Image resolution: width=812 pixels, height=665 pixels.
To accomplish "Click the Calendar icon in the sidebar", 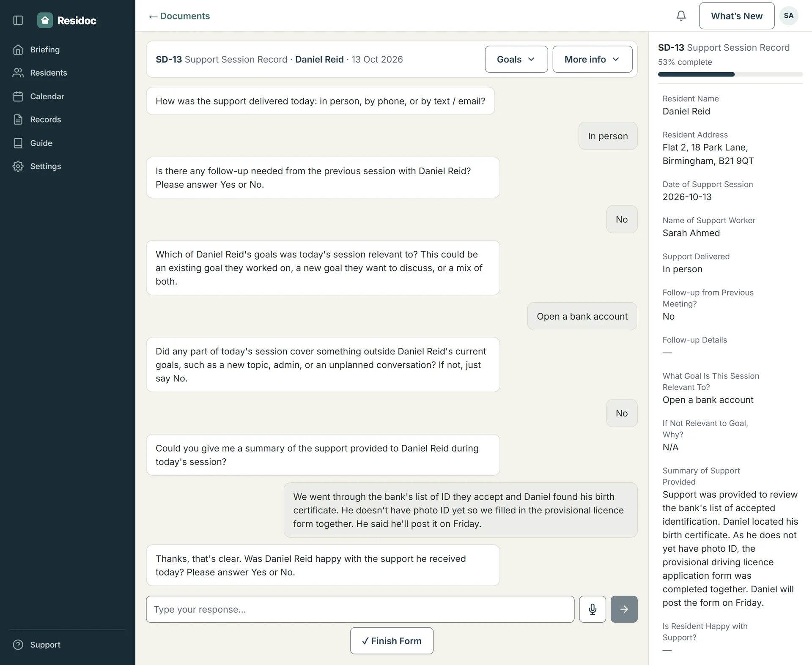I will (18, 96).
